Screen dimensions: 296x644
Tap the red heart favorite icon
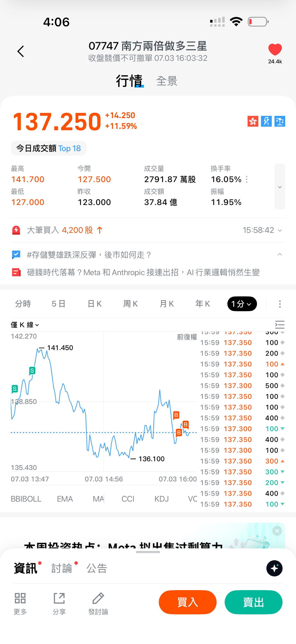coord(275,49)
